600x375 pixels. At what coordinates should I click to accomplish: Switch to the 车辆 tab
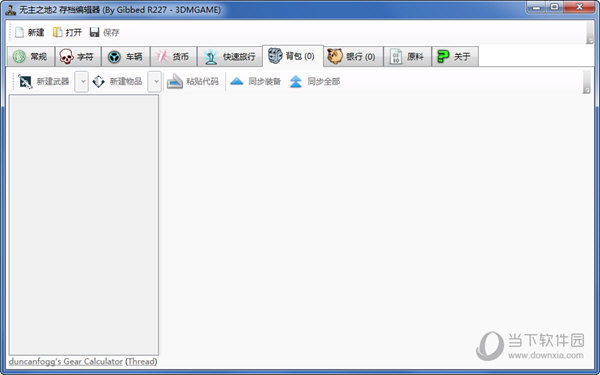126,57
